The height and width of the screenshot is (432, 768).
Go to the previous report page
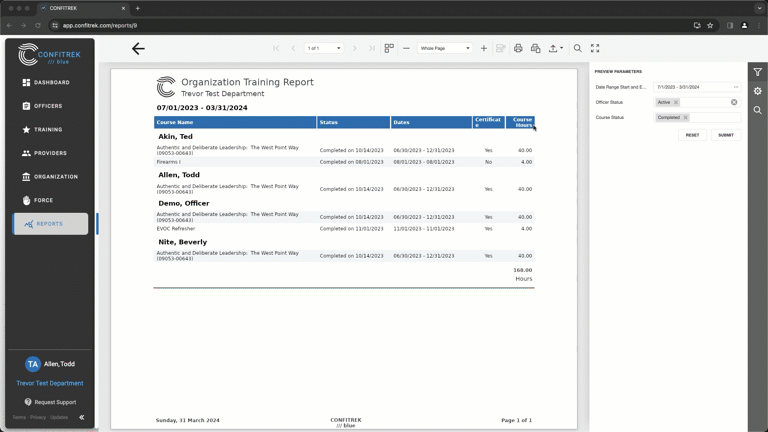click(x=293, y=48)
